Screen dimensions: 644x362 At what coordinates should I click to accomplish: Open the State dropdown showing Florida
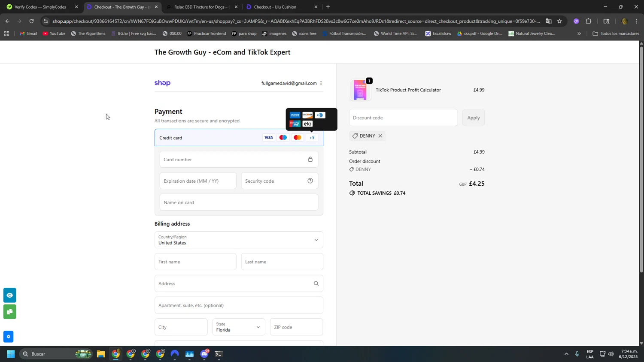[x=239, y=327]
